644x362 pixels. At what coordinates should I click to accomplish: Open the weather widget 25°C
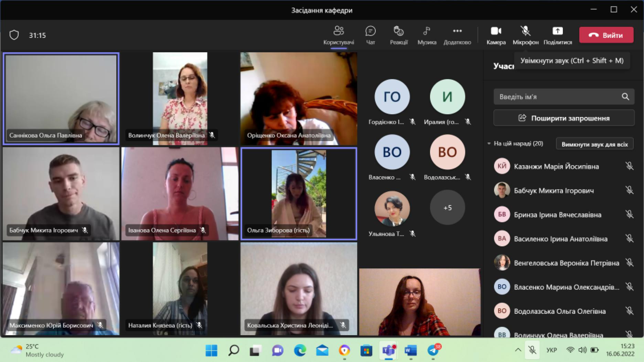pyautogui.click(x=37, y=350)
